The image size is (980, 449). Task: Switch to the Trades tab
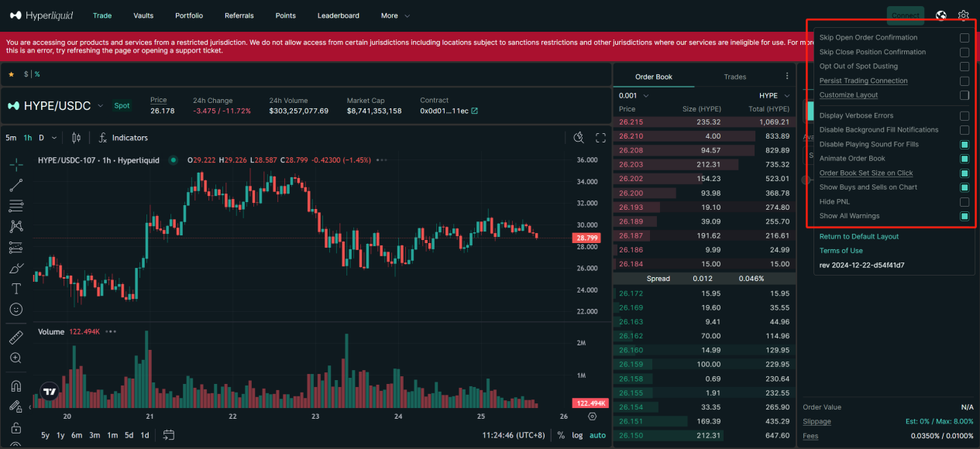[x=734, y=77]
